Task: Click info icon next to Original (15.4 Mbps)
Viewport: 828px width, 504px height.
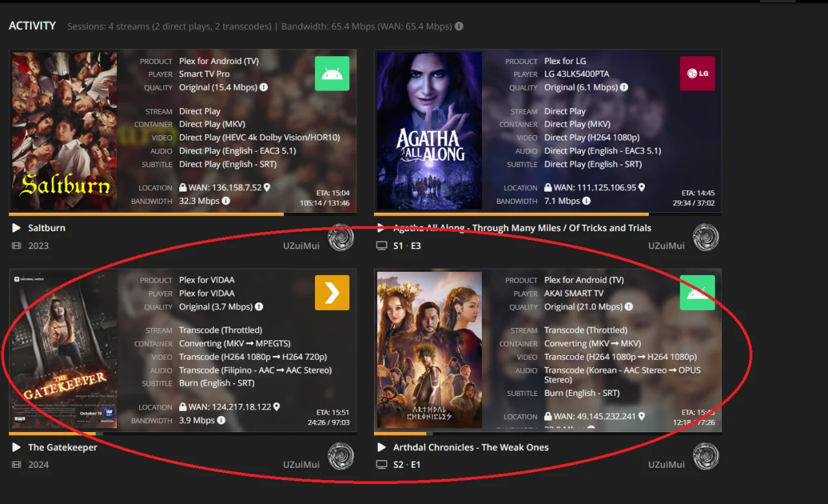Action: tap(264, 87)
